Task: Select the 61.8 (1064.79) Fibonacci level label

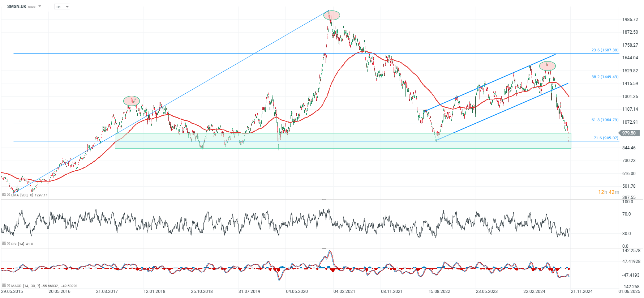Action: pos(605,120)
